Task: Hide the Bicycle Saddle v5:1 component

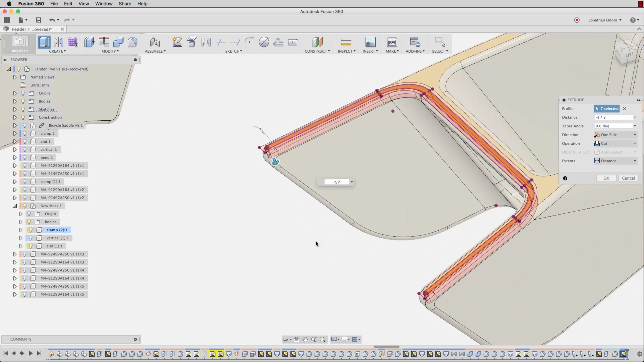Action: pyautogui.click(x=25, y=125)
